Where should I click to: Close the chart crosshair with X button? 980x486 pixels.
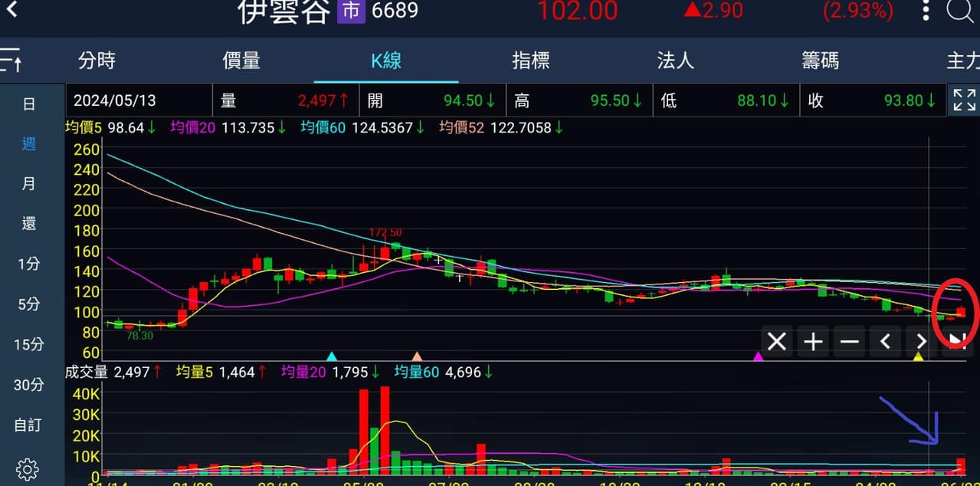pos(777,341)
